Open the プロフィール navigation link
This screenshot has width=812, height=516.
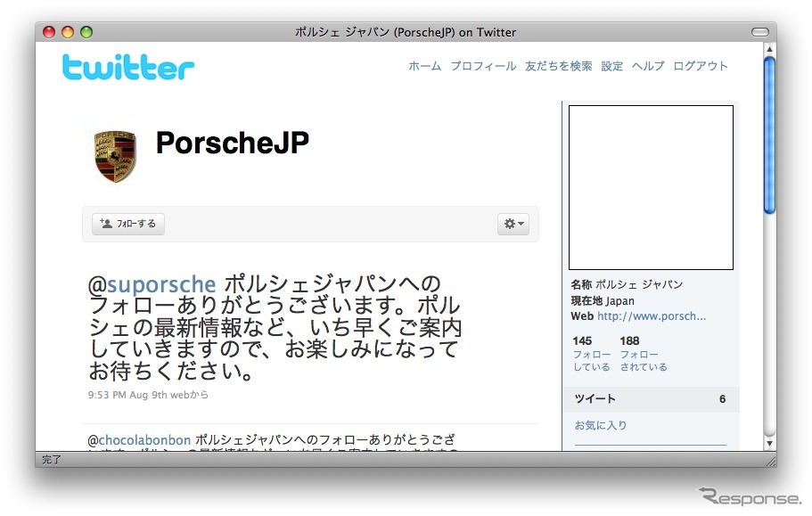pyautogui.click(x=483, y=66)
